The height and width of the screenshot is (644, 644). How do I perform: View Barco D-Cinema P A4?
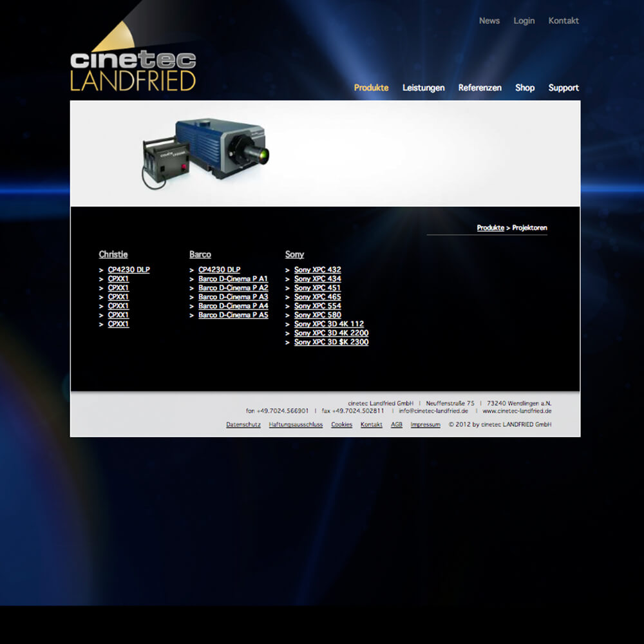tap(233, 306)
